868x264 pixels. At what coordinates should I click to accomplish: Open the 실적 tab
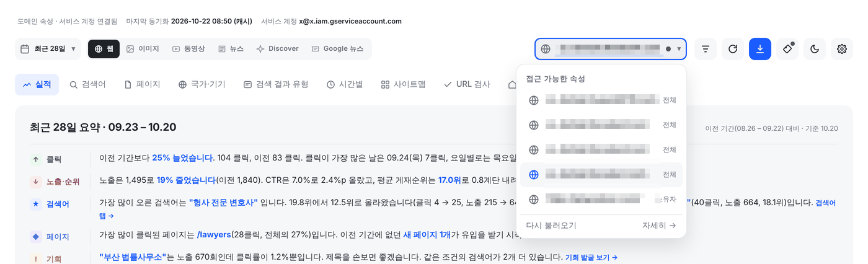[x=37, y=84]
